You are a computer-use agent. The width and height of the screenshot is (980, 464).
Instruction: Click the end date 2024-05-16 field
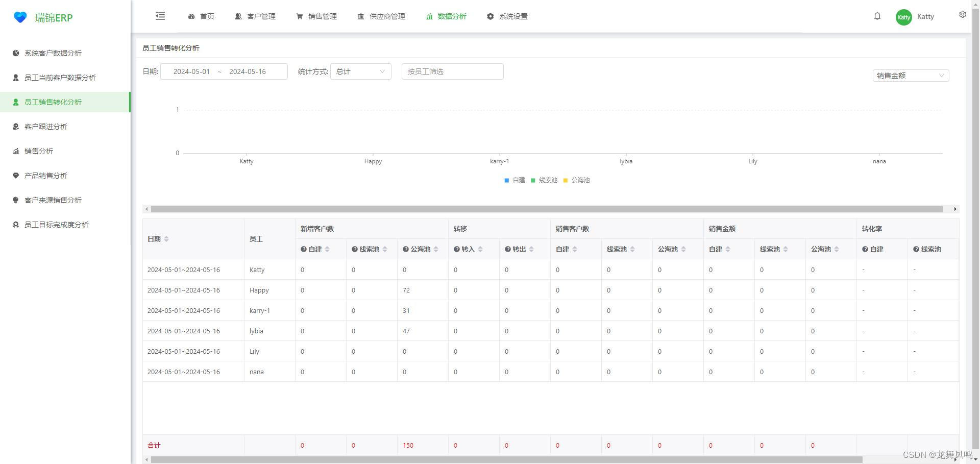pyautogui.click(x=248, y=71)
